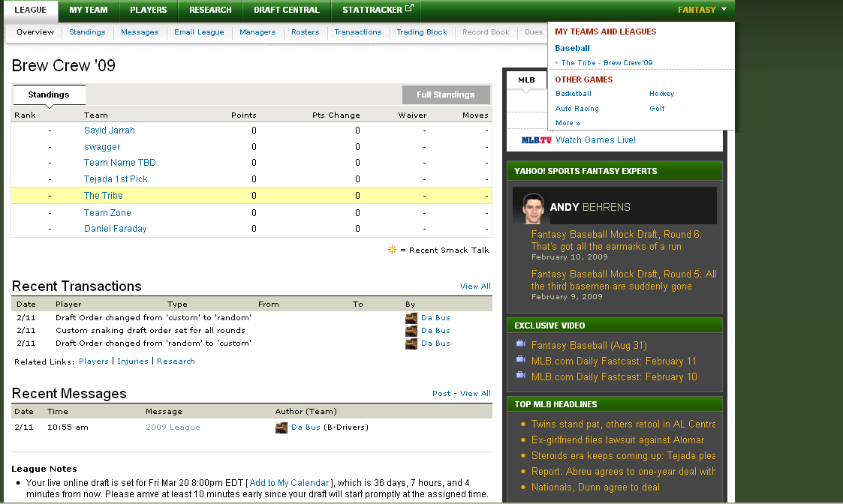This screenshot has width=843, height=504.
Task: Select the Overview subnav item
Action: pyautogui.click(x=35, y=31)
